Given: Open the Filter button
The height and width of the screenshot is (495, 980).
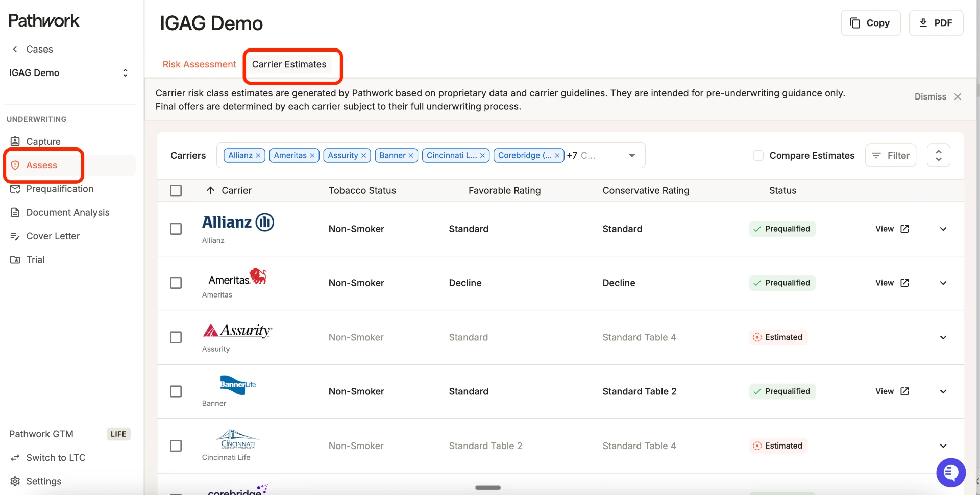Looking at the screenshot, I should coord(891,155).
